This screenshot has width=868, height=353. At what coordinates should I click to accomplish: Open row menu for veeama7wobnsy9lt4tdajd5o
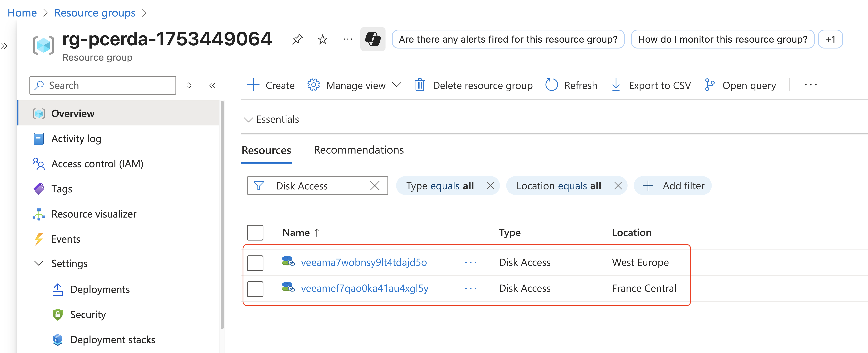(x=471, y=262)
